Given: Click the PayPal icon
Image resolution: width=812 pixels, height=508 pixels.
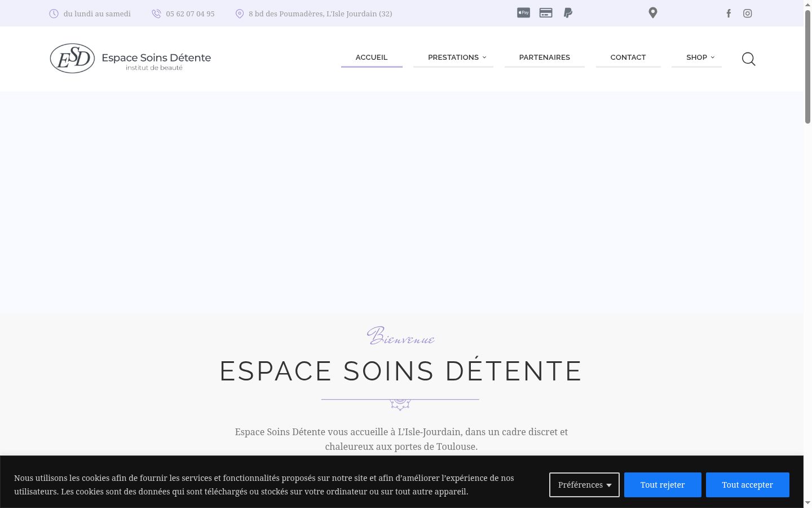Looking at the screenshot, I should [x=568, y=12].
